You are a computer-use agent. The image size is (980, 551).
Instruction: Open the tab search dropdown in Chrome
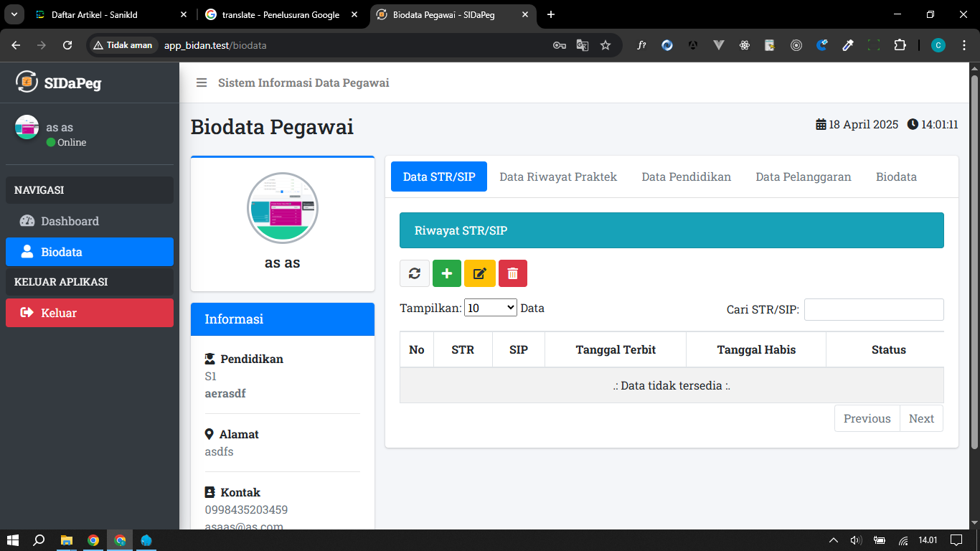coord(14,14)
